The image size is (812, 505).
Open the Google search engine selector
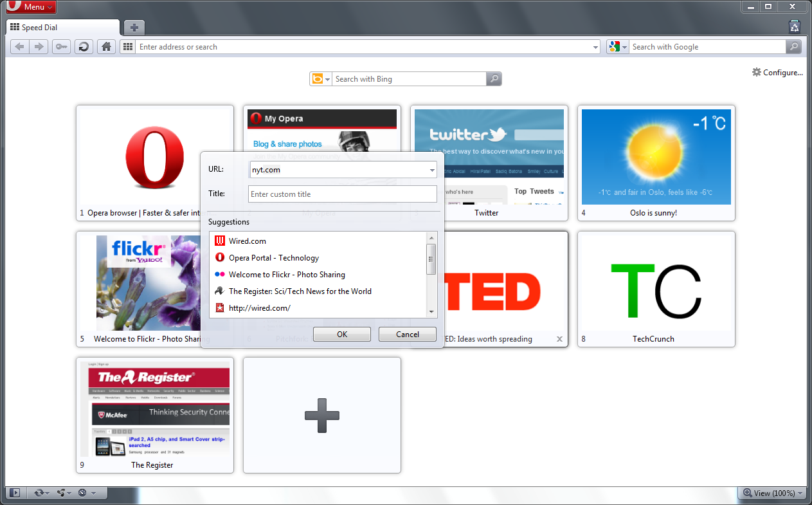[x=618, y=47]
